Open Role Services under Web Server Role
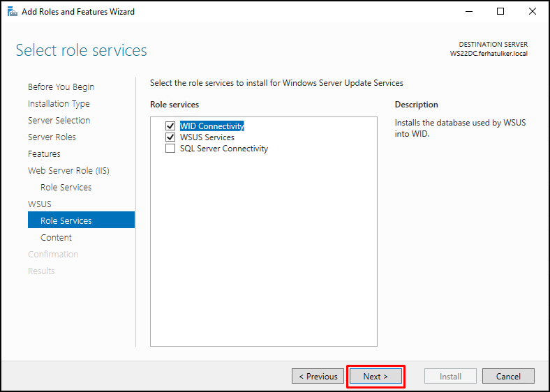 (x=66, y=187)
